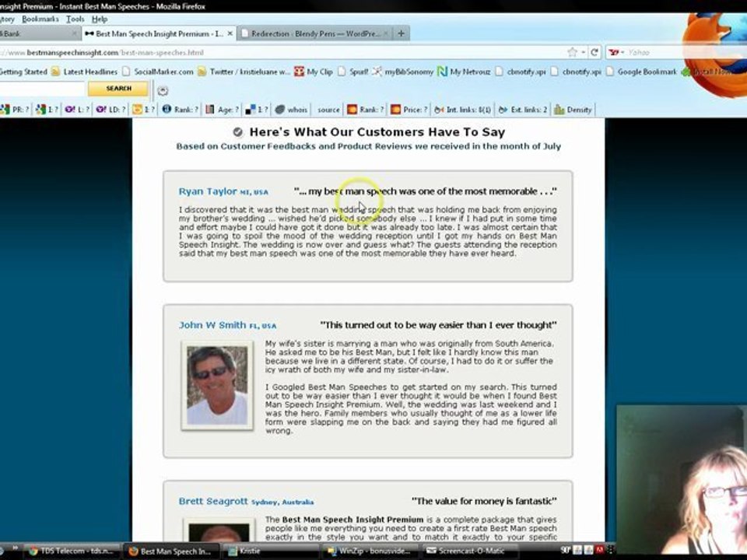Image resolution: width=747 pixels, height=560 pixels.
Task: Select the Best Man Speech Insight Premium tab
Action: (x=158, y=33)
